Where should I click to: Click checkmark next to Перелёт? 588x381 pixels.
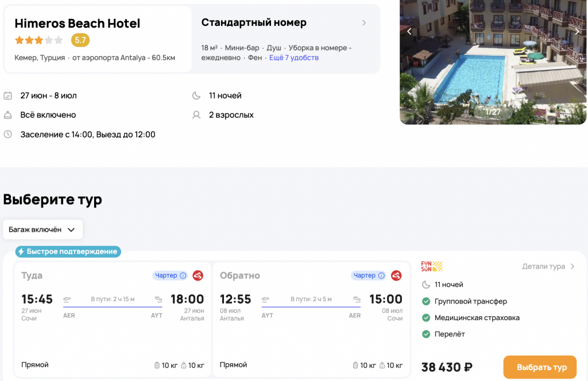pos(426,334)
